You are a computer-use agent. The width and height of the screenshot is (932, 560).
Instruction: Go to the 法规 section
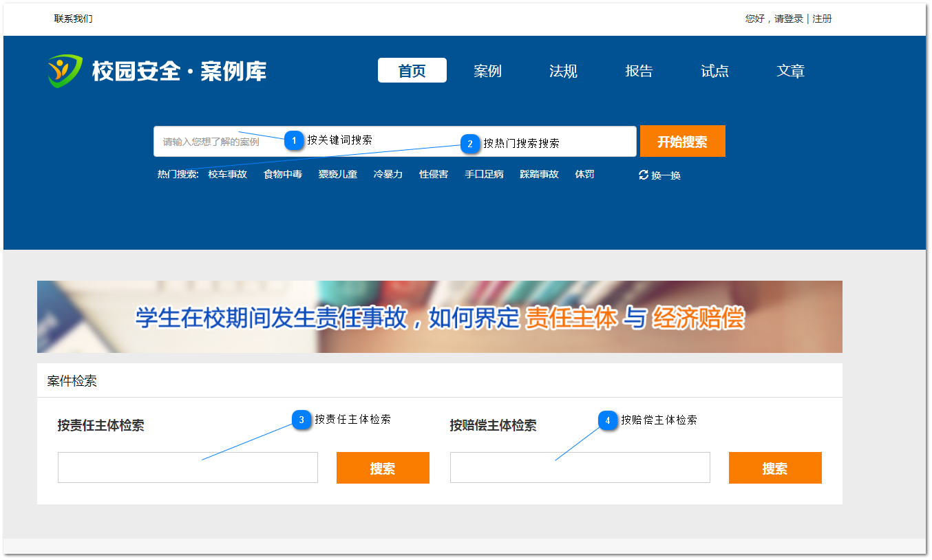pos(563,71)
